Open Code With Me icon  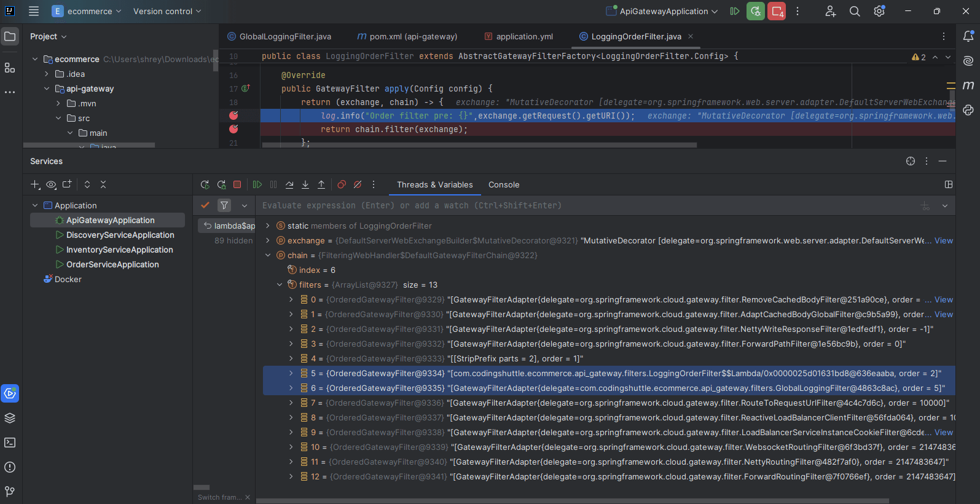830,11
